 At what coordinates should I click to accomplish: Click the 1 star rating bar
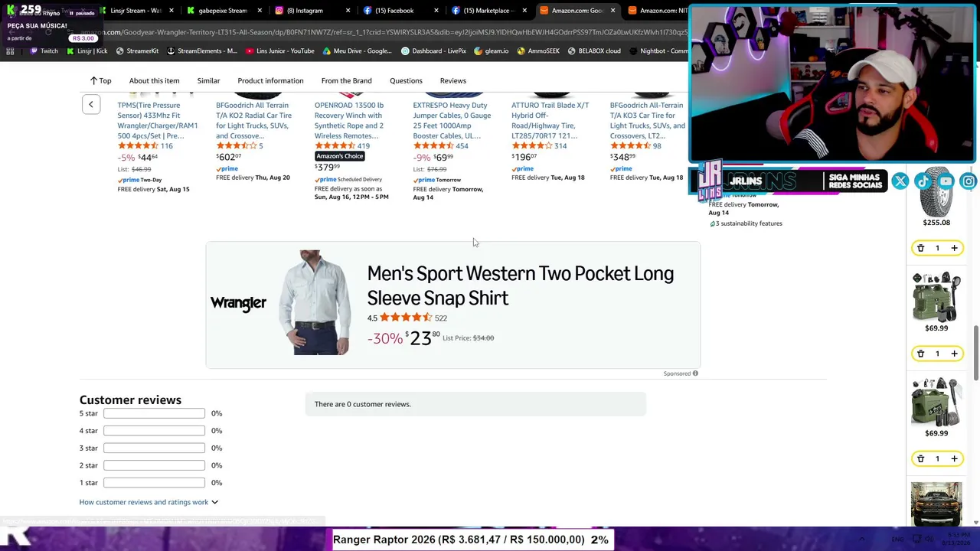(x=154, y=483)
